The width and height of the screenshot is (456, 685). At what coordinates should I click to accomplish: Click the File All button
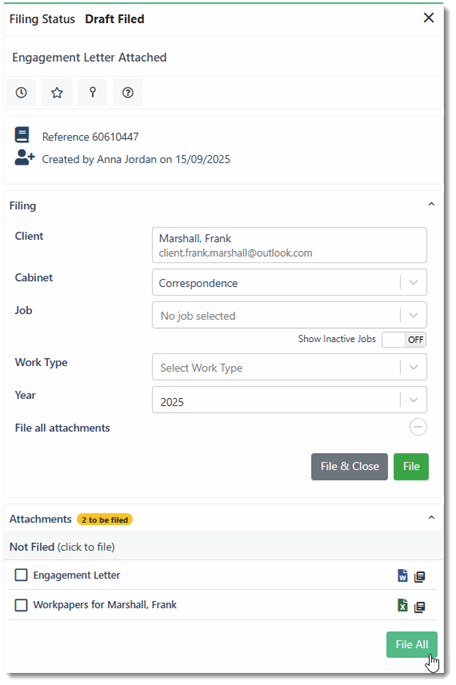411,644
